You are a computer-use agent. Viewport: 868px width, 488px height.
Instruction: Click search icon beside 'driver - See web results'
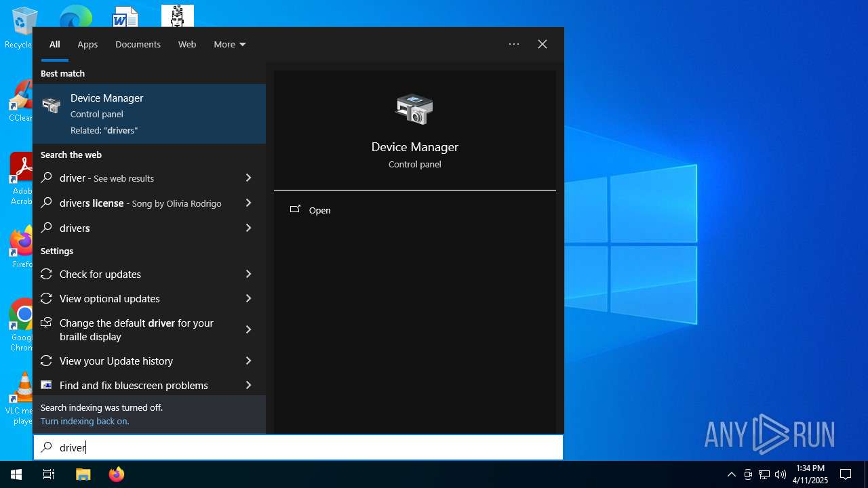[47, 178]
